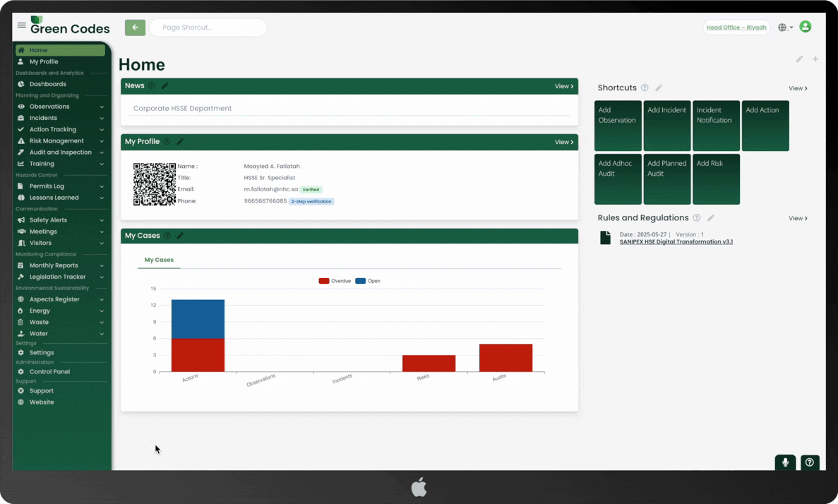Expand the Observations sidebar menu
The width and height of the screenshot is (838, 504).
tap(61, 107)
